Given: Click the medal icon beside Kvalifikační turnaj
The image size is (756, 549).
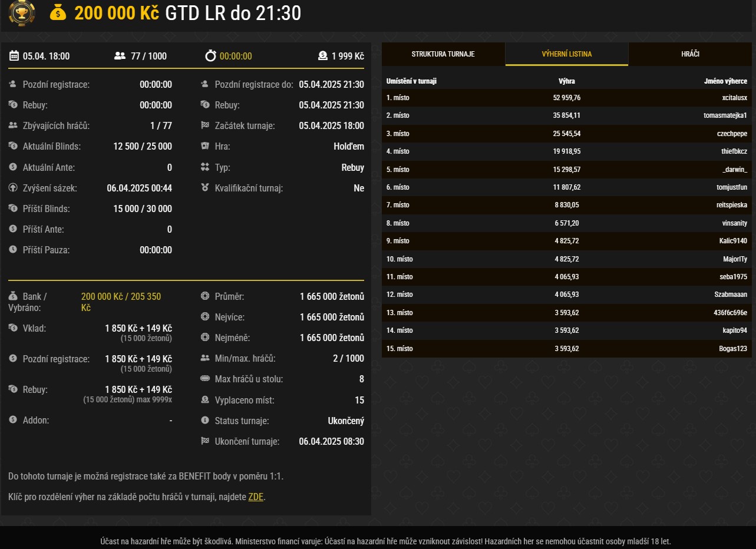Looking at the screenshot, I should click(x=205, y=188).
